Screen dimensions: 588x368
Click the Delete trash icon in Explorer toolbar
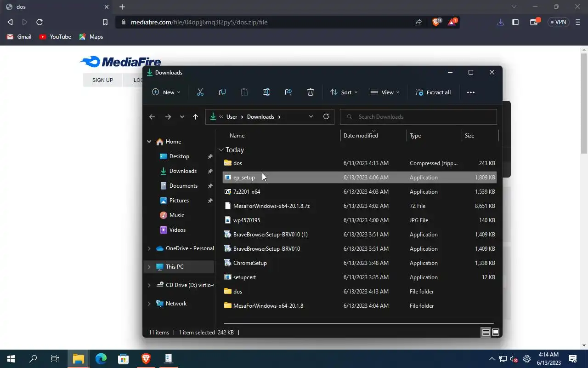[x=311, y=92]
